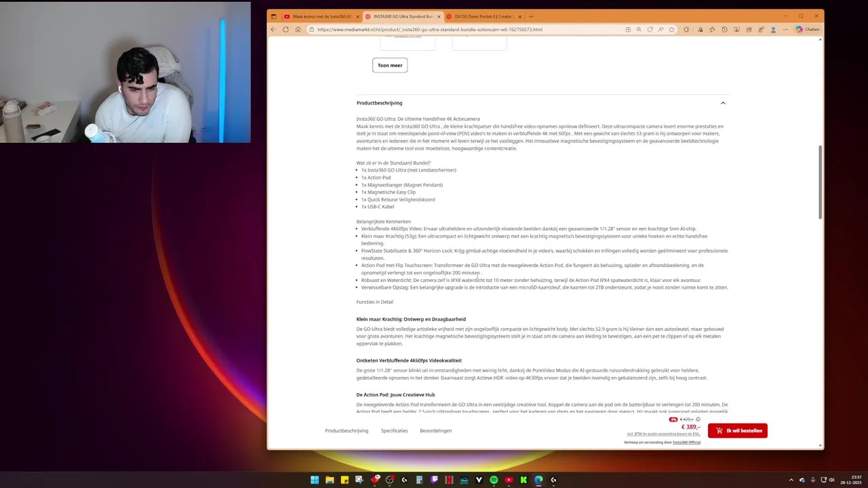Open Kick app from taskbar
Viewport: 868px width, 488px height.
point(524,480)
